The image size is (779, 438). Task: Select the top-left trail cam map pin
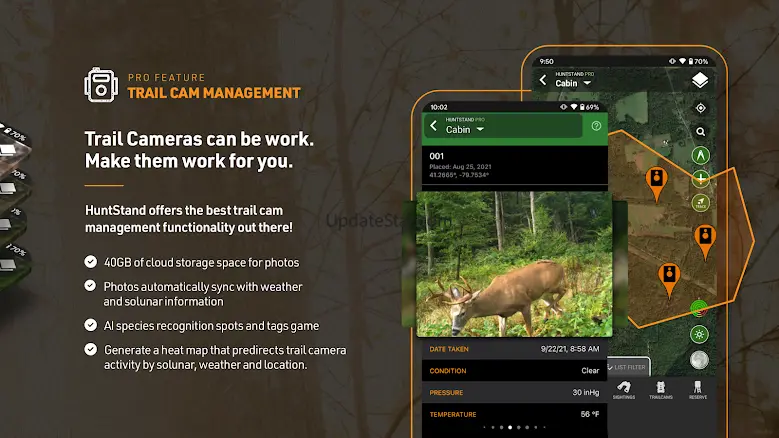pyautogui.click(x=656, y=184)
